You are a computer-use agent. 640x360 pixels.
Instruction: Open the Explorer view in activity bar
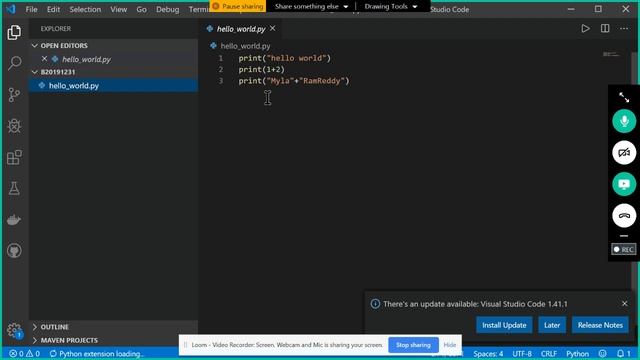coord(14,32)
